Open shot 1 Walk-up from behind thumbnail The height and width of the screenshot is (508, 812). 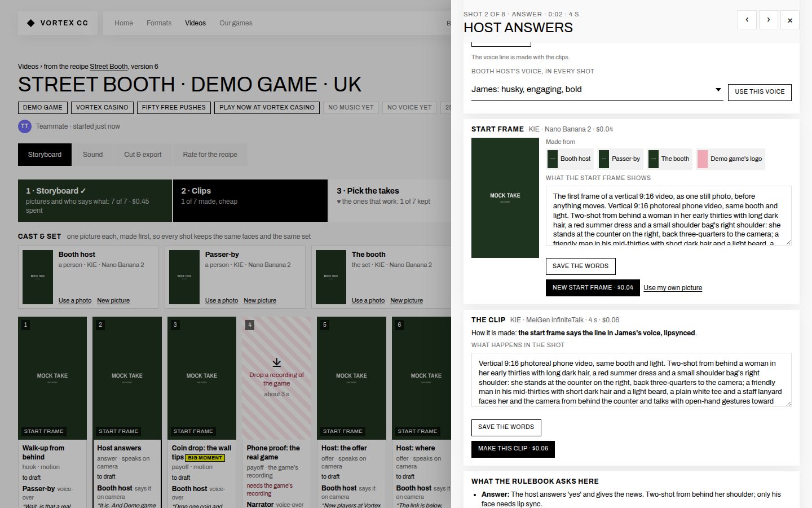tap(52, 378)
